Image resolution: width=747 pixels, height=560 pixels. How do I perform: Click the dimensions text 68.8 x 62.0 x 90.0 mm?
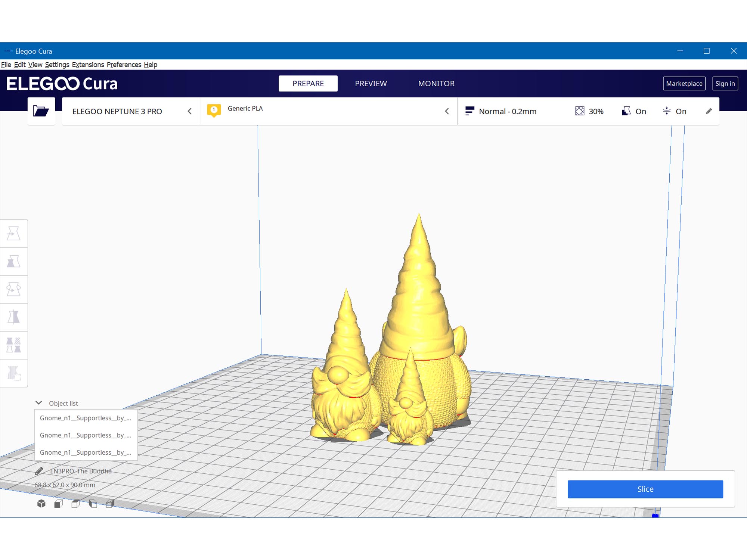(65, 485)
